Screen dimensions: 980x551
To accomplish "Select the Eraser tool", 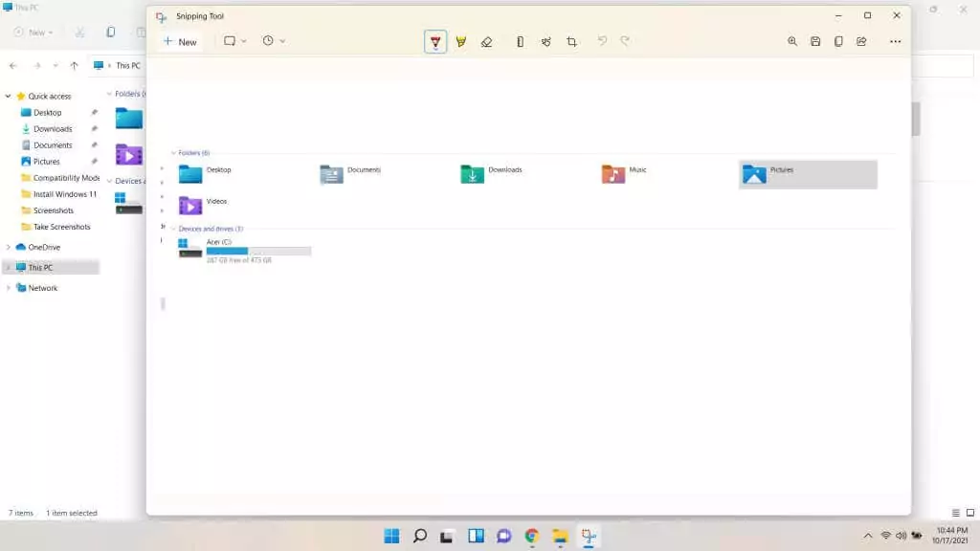I will [x=487, y=41].
